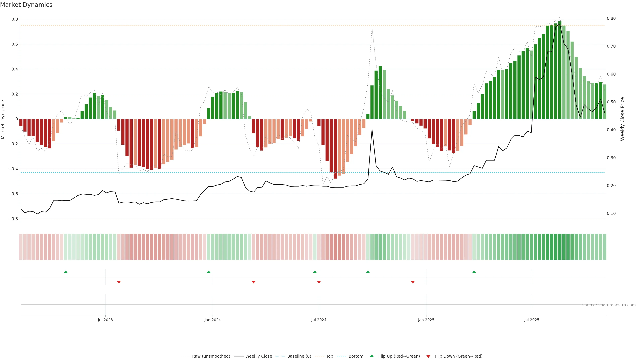Click the flip-up marker before Jan 2024

coord(209,272)
